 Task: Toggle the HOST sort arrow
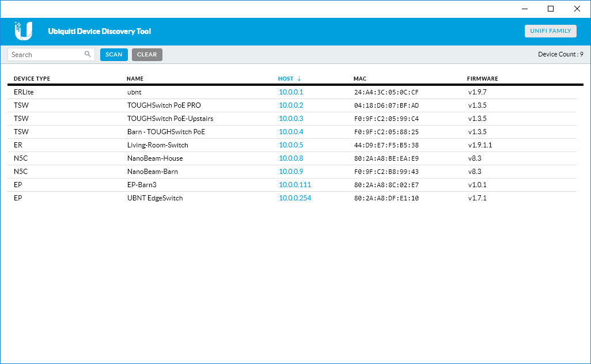point(299,78)
